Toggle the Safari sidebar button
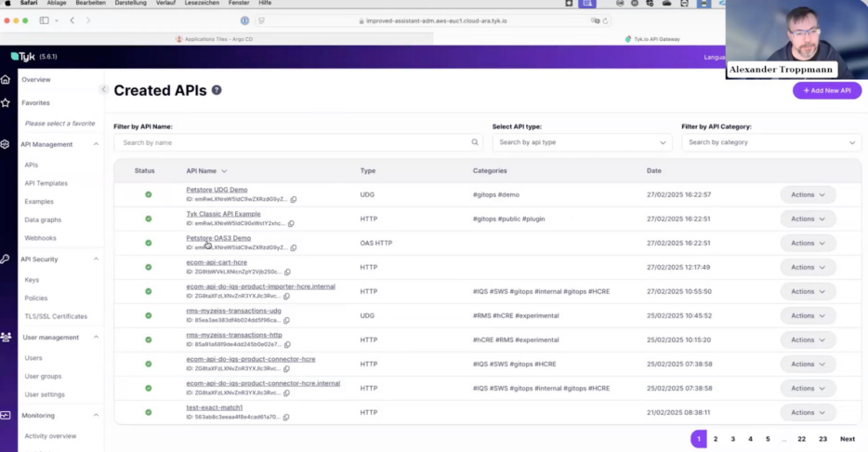868x452 pixels. [45, 20]
